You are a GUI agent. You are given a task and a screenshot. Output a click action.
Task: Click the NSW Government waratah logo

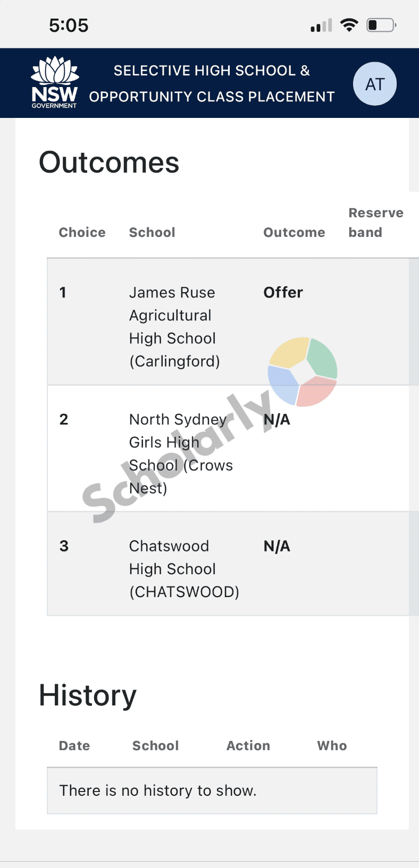[x=55, y=83]
